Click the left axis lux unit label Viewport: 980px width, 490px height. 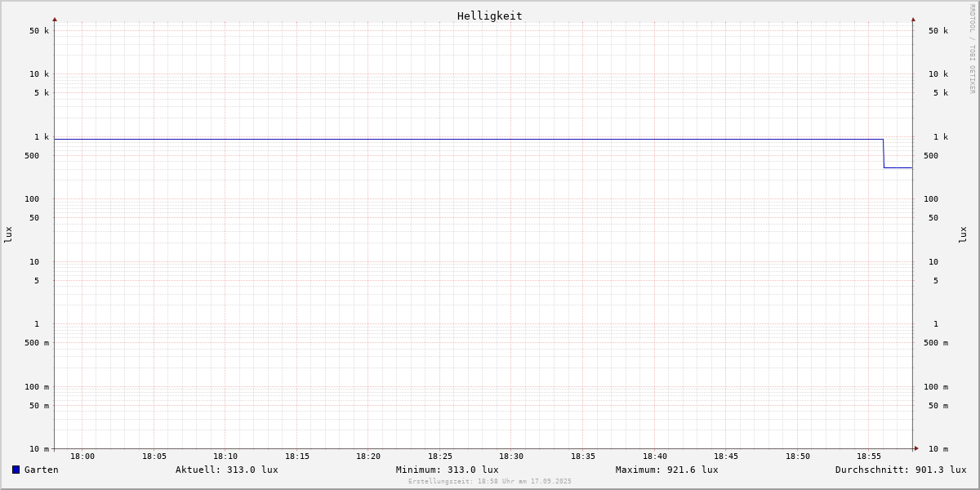point(8,234)
